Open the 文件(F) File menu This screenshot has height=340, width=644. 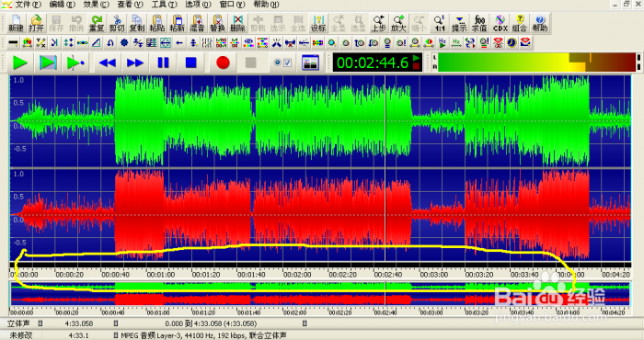tap(29, 5)
